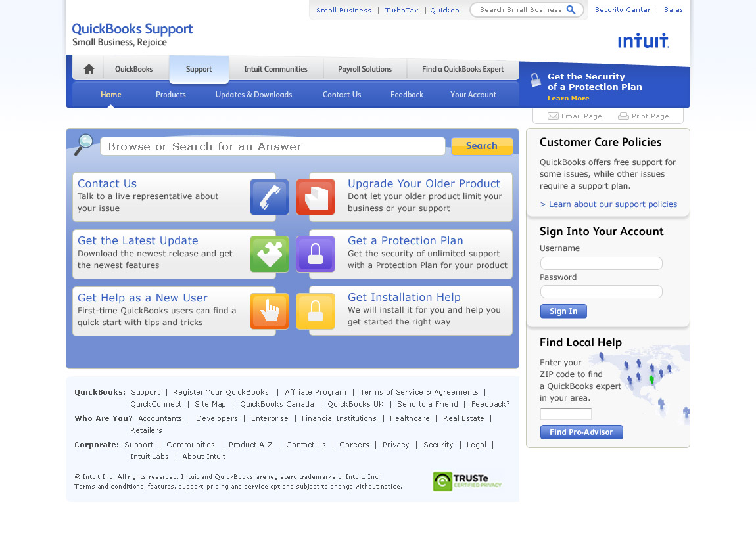The width and height of the screenshot is (756, 557).
Task: Open the Find a QuickBooks Expert tab
Action: [463, 70]
